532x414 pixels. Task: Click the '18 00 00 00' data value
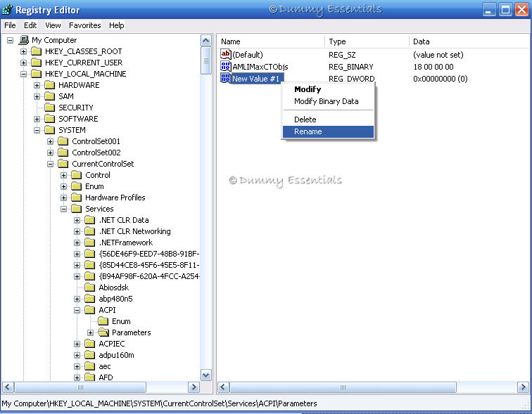click(433, 67)
